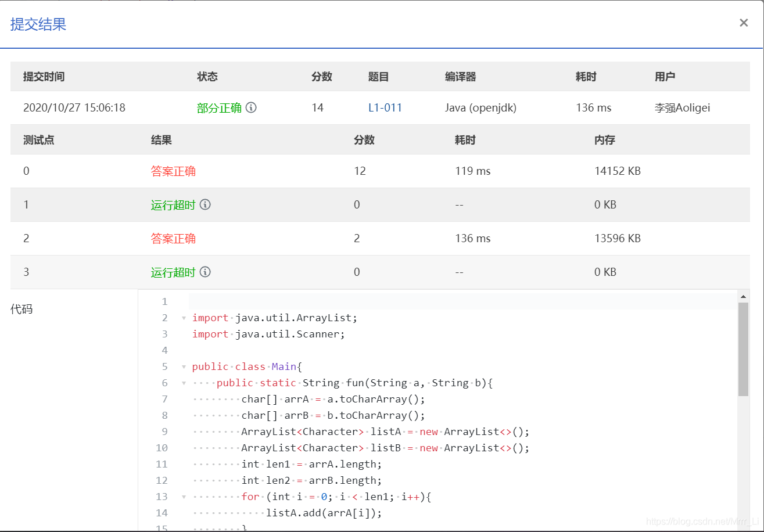Click code line int len2 = arrB.length
The height and width of the screenshot is (532, 764).
coord(312,480)
